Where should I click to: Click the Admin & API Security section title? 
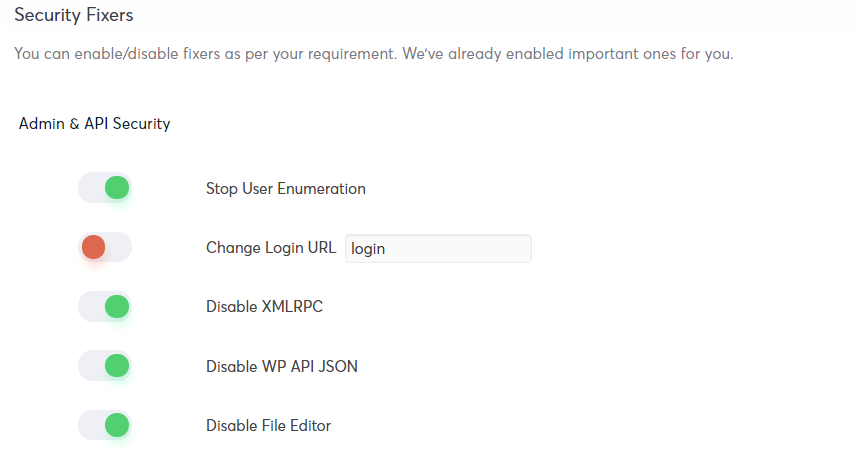[x=94, y=123]
